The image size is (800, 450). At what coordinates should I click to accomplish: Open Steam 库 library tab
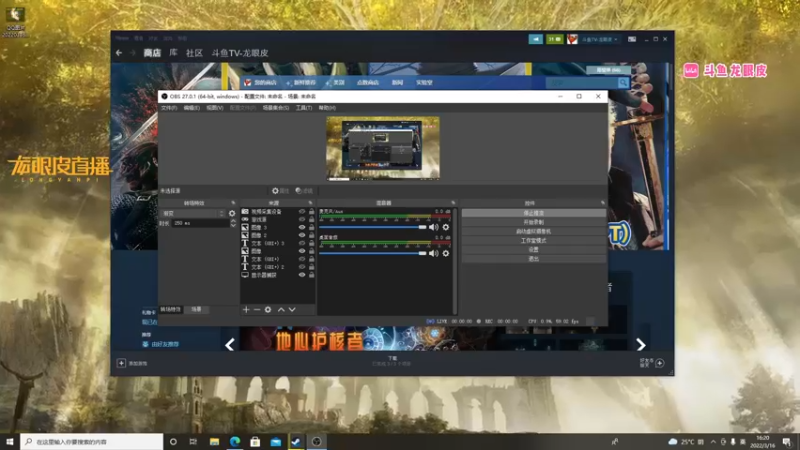click(x=173, y=53)
